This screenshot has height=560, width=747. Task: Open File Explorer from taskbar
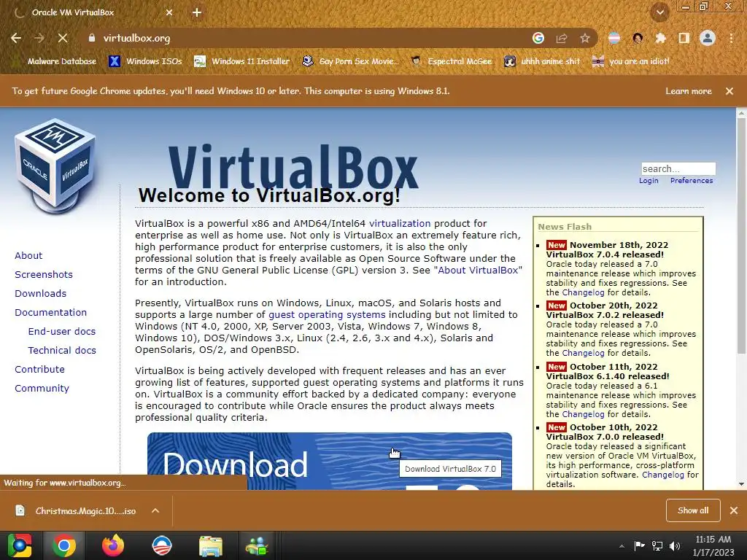click(x=210, y=545)
